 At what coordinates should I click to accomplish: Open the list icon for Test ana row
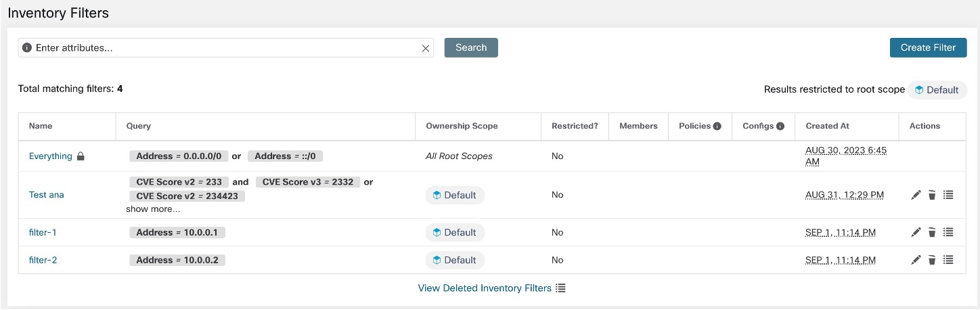click(948, 195)
